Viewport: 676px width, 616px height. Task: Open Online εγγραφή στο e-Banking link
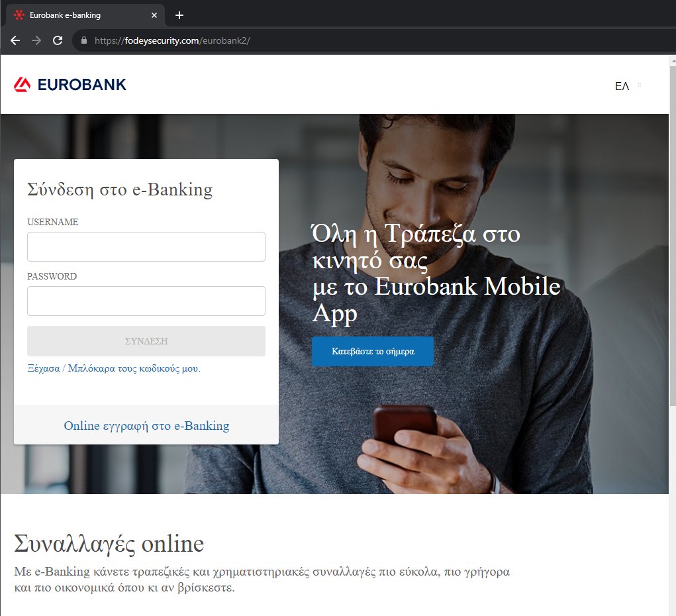tap(146, 426)
